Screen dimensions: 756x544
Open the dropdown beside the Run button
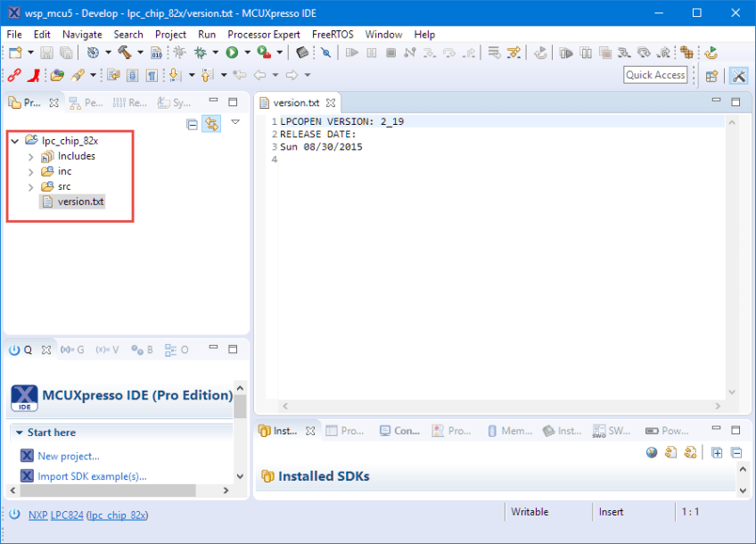[246, 52]
